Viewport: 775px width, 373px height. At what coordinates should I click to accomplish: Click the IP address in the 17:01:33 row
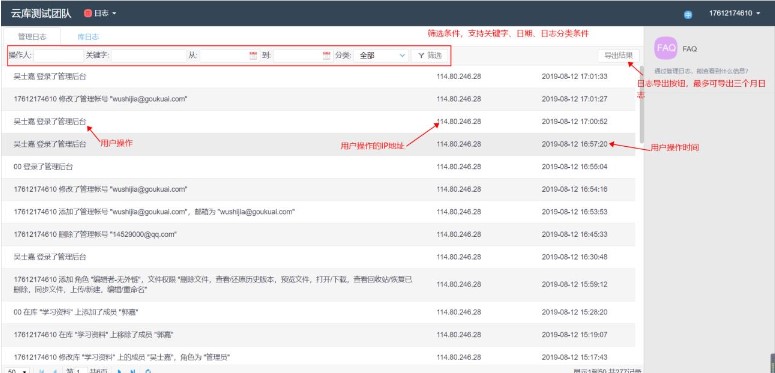459,77
